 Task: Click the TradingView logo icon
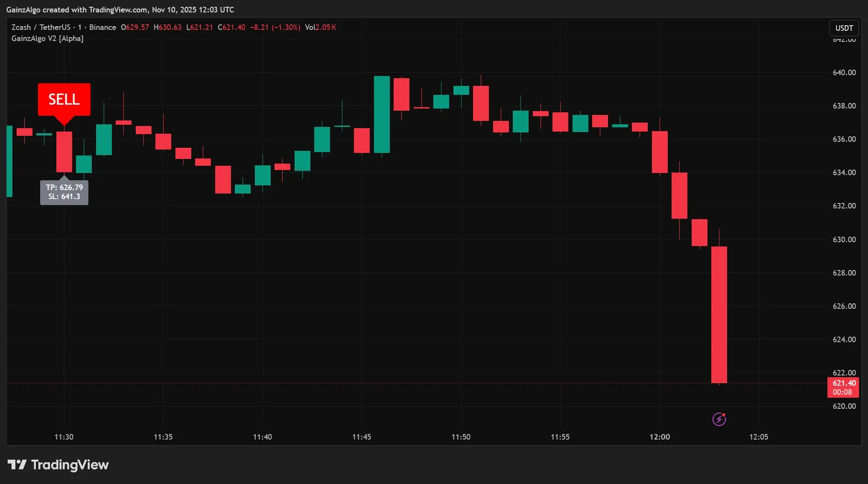[17, 464]
